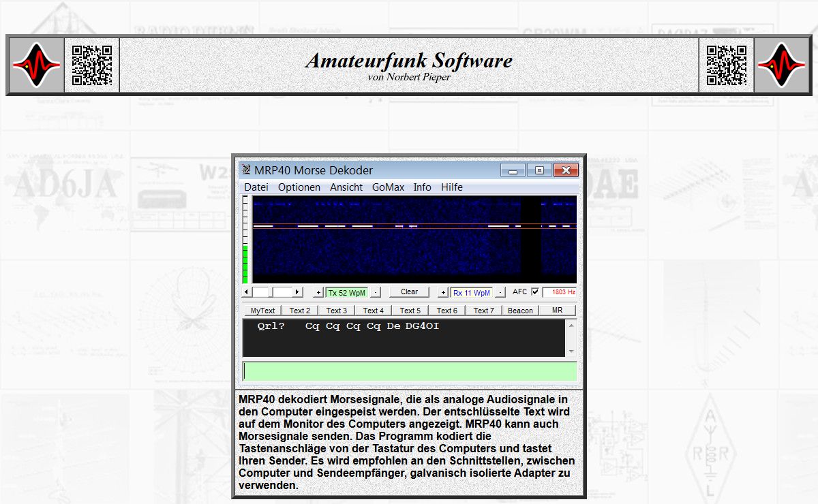Click the MRP40 title bar app icon
The image size is (818, 504).
[247, 170]
